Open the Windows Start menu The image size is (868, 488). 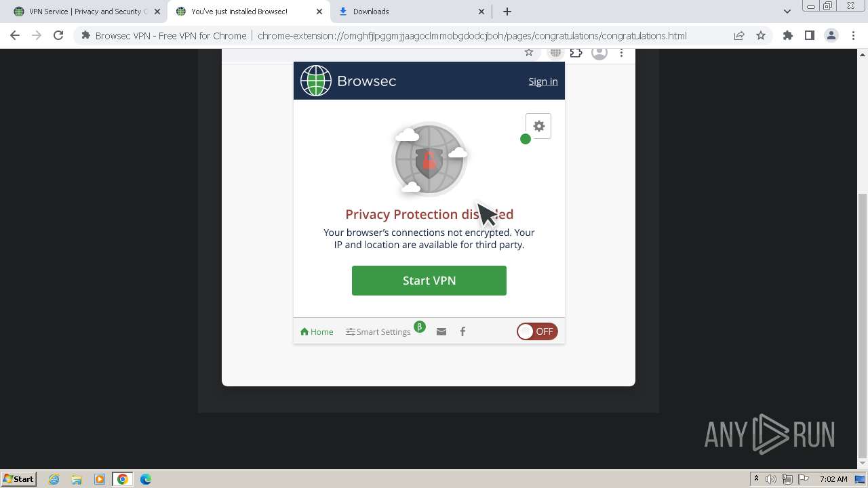[x=18, y=479]
